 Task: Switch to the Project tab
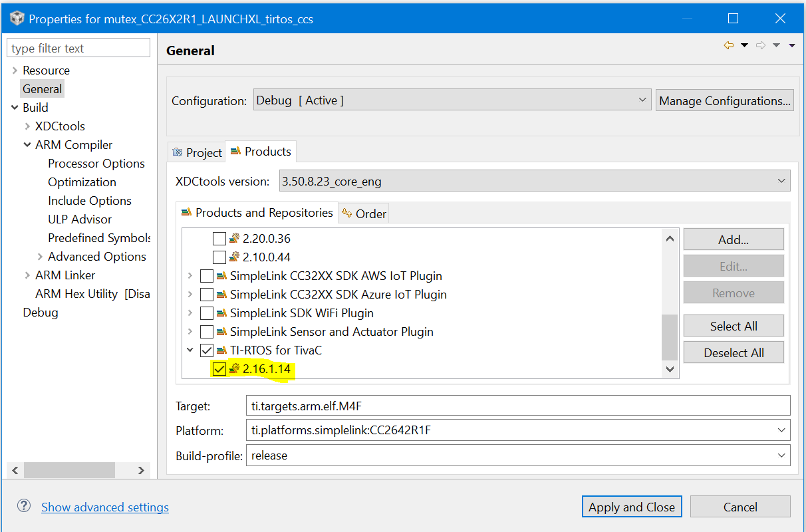[x=197, y=152]
